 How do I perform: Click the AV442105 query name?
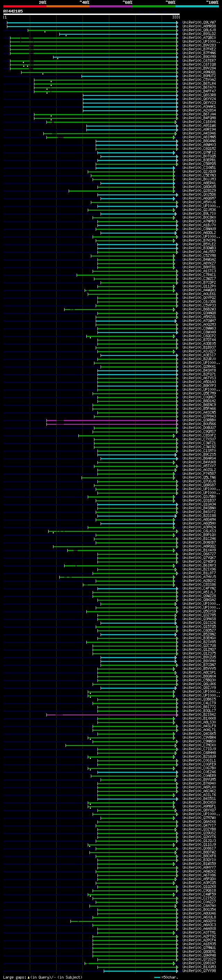pos(13,11)
